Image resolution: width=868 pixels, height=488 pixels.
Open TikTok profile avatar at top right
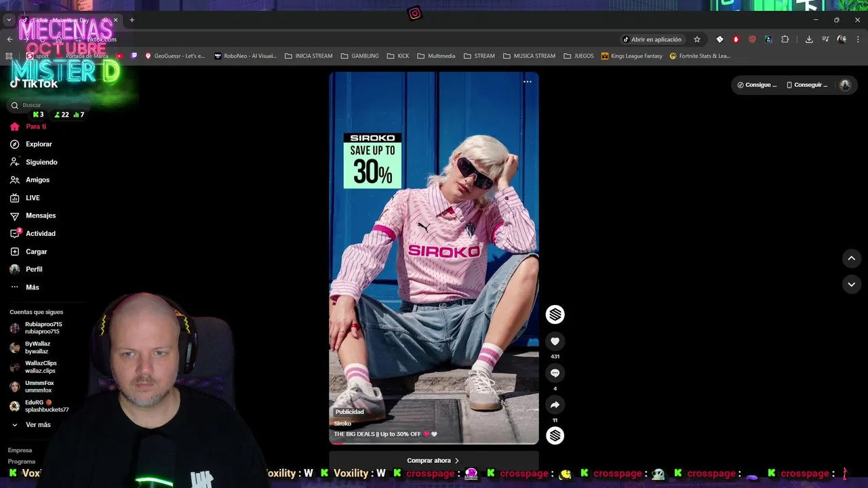click(845, 85)
